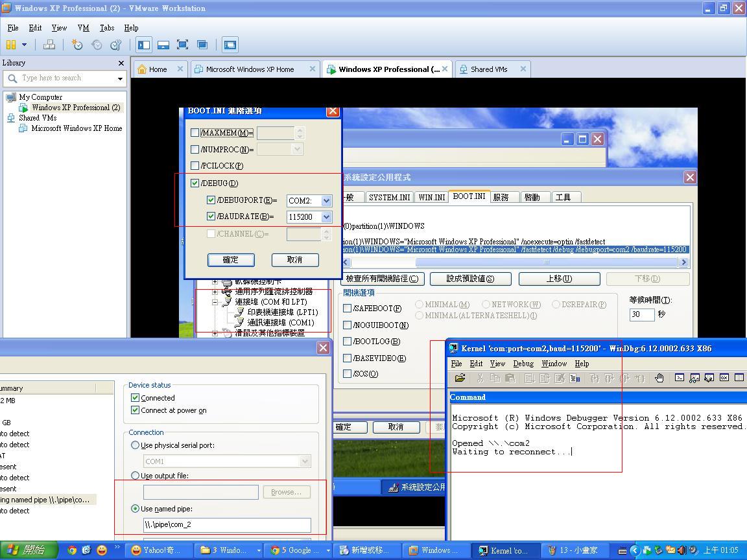Image resolution: width=747 pixels, height=560 pixels.
Task: Open the snapshot manager toolbar icon
Action: click(116, 45)
